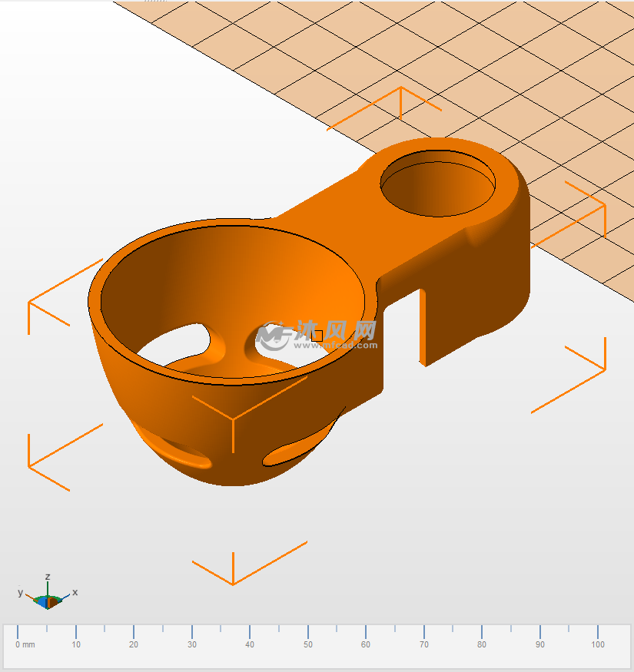Viewport: 634px width, 672px height.
Task: Click the watermark logo over the model
Action: [317, 333]
